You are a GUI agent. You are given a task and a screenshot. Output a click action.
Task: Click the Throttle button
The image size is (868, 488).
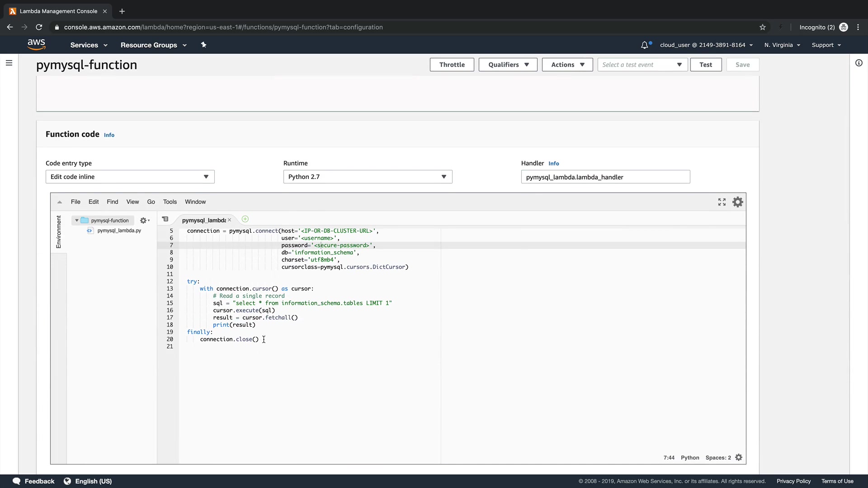(452, 65)
